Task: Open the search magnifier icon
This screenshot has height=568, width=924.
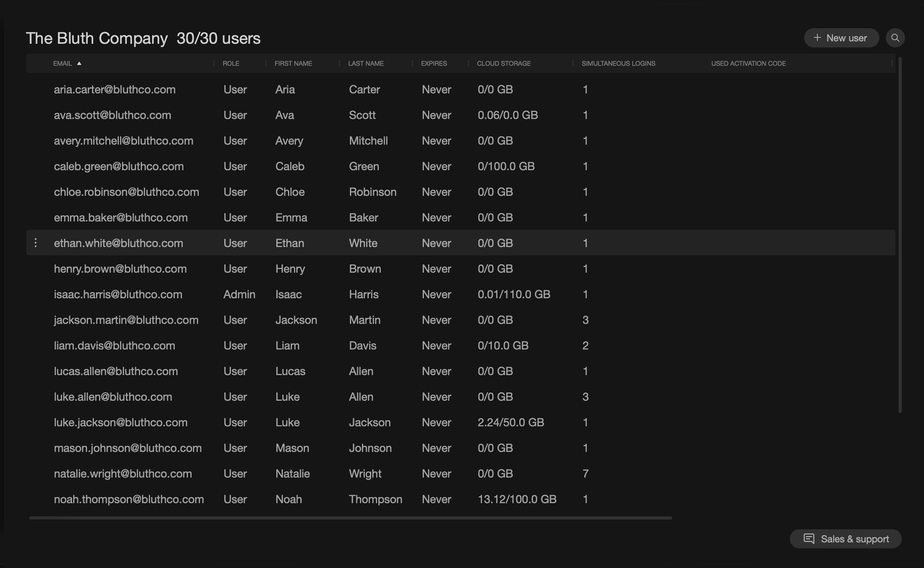Action: (895, 38)
